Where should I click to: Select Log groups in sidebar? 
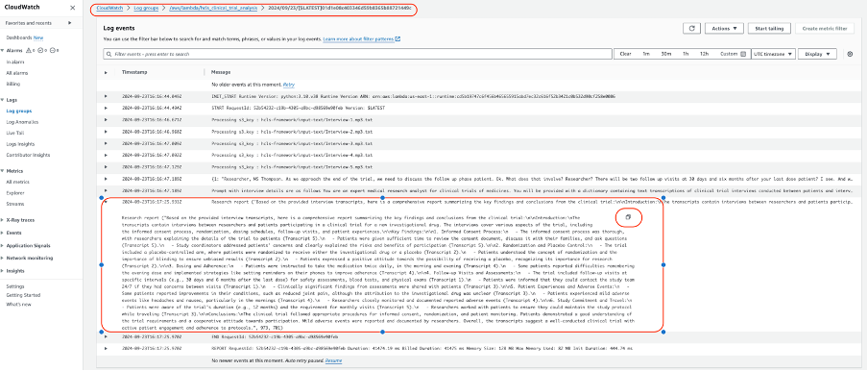[19, 111]
